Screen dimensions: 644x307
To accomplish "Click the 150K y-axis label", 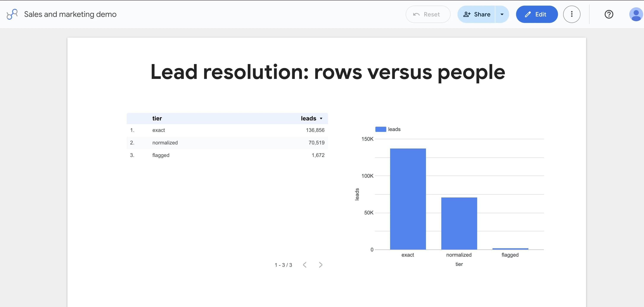I will pos(367,139).
